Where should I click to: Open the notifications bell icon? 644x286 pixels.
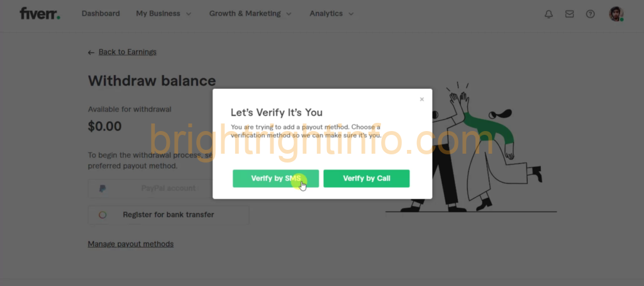548,14
